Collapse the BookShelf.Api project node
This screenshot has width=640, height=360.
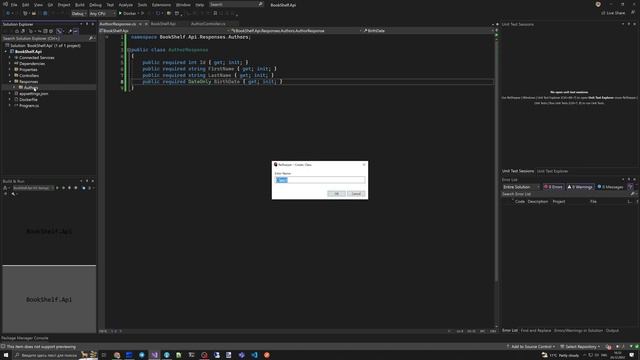click(x=6, y=51)
